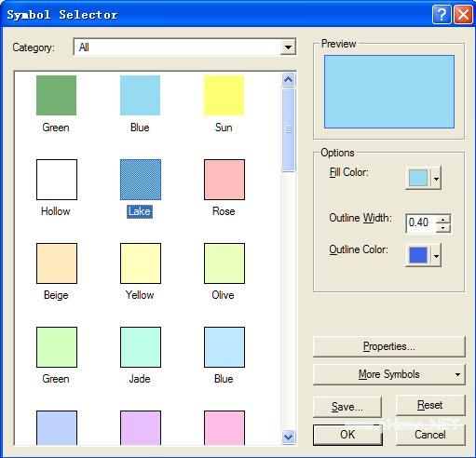
Task: Expand the More Symbols menu
Action: [389, 374]
